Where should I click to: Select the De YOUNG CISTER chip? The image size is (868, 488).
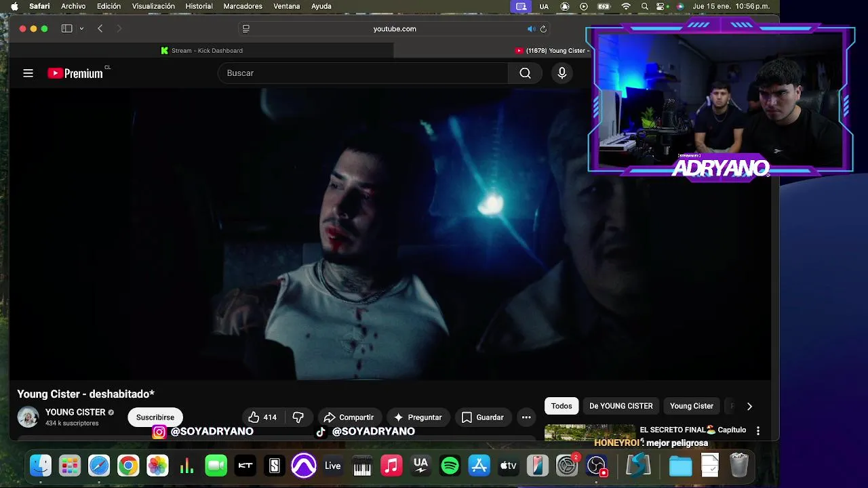click(621, 406)
